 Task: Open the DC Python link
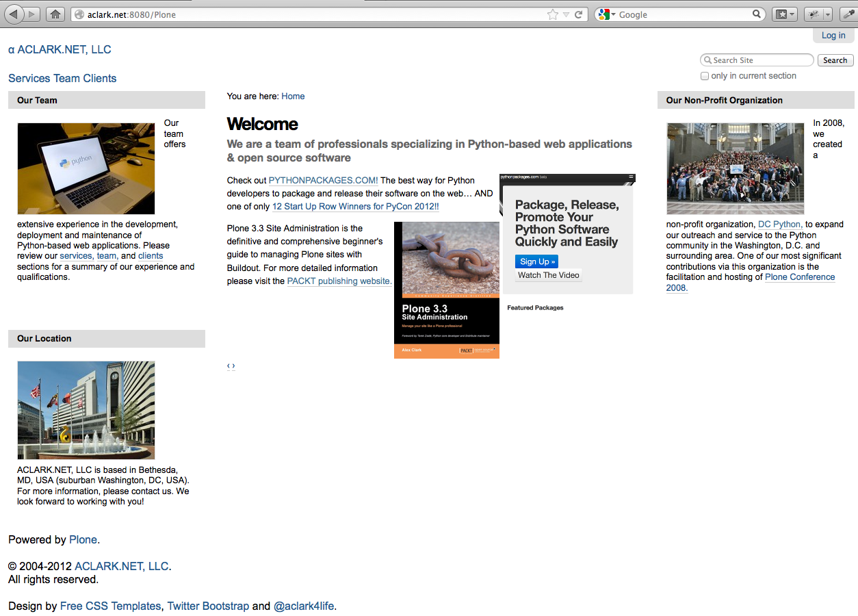(780, 224)
